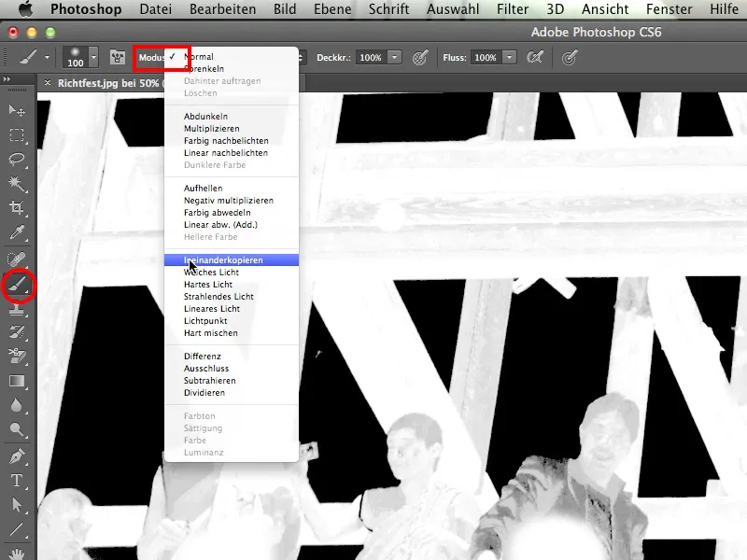Select the Lasso tool
The height and width of the screenshot is (560, 747).
click(x=17, y=159)
